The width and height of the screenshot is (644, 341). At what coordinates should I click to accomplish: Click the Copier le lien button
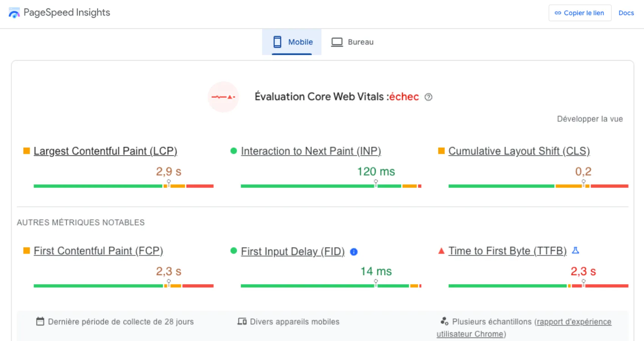pos(580,13)
